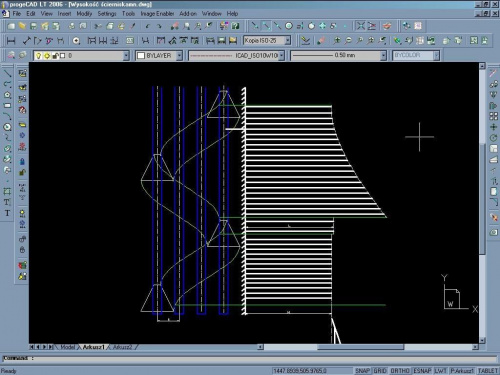The image size is (500, 375).
Task: Click the white BYLAYER color swatch
Action: [141, 56]
